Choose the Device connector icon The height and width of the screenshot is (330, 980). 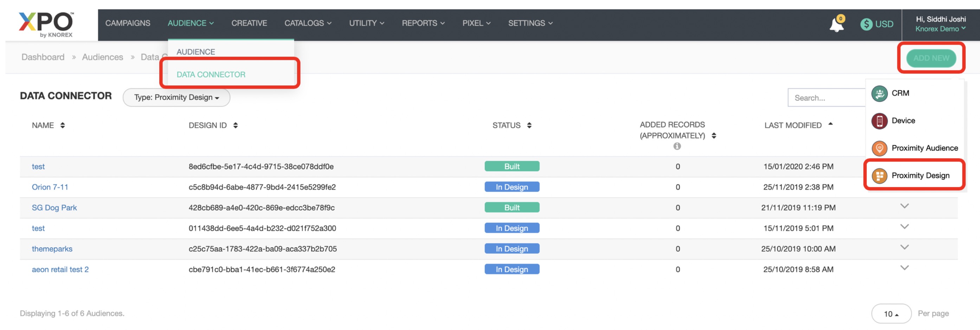coord(879,121)
